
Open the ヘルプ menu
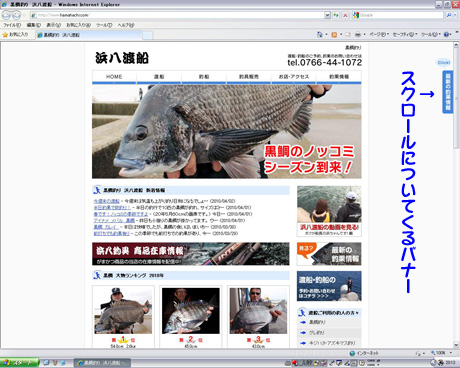[125, 25]
